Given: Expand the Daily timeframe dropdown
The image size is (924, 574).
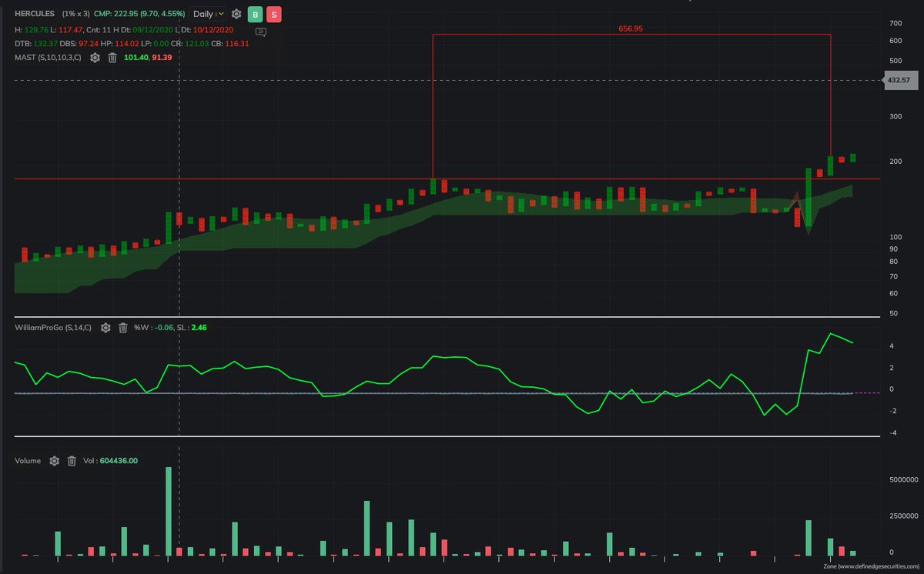Looking at the screenshot, I should [x=208, y=15].
